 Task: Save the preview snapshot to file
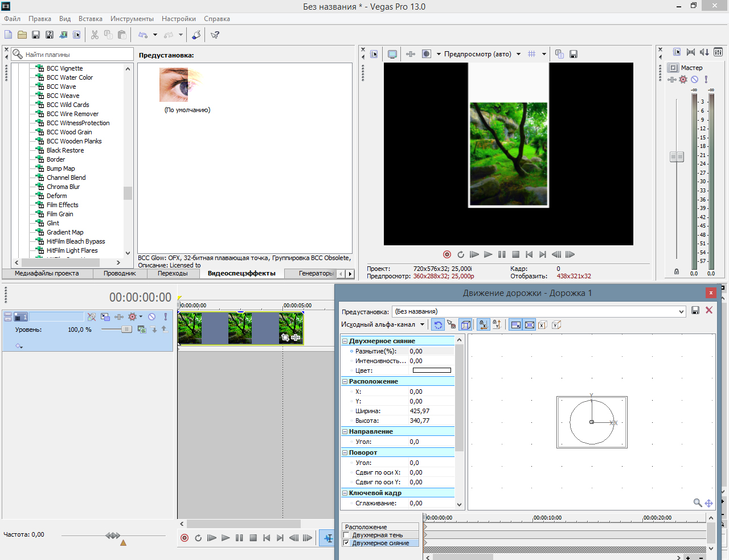[x=574, y=54]
